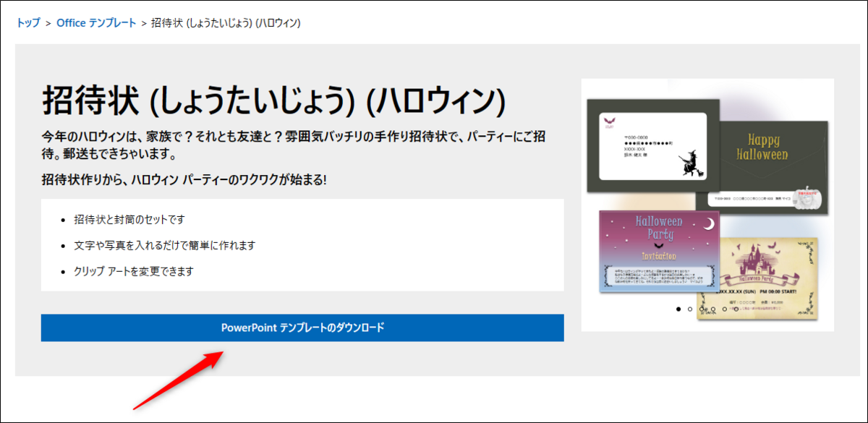This screenshot has height=423, width=868.
Task: Click PowerPoint テンプレートのダウンロード button
Action: 302,328
